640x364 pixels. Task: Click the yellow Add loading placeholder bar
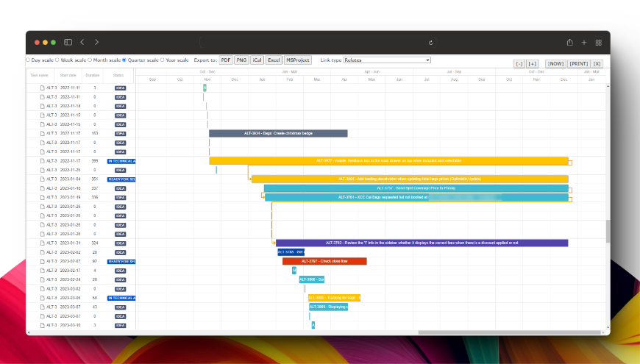(x=410, y=179)
